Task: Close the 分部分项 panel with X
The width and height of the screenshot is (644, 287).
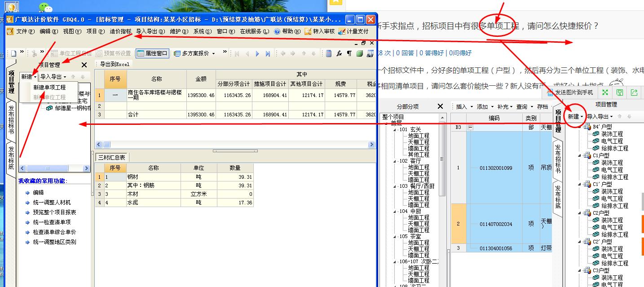Action: click(440, 106)
